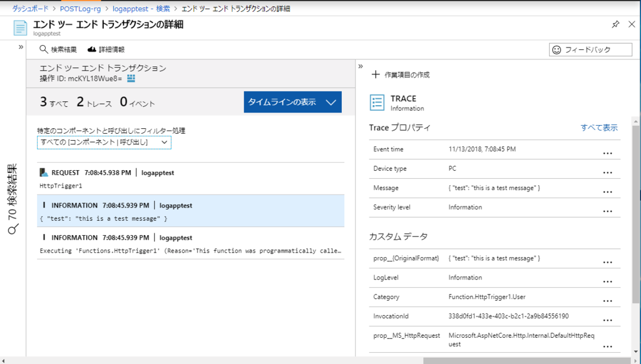Screen dimensions: 641x364
Task: Click the vertical scrollbar of the details panel
Action: (x=636, y=215)
